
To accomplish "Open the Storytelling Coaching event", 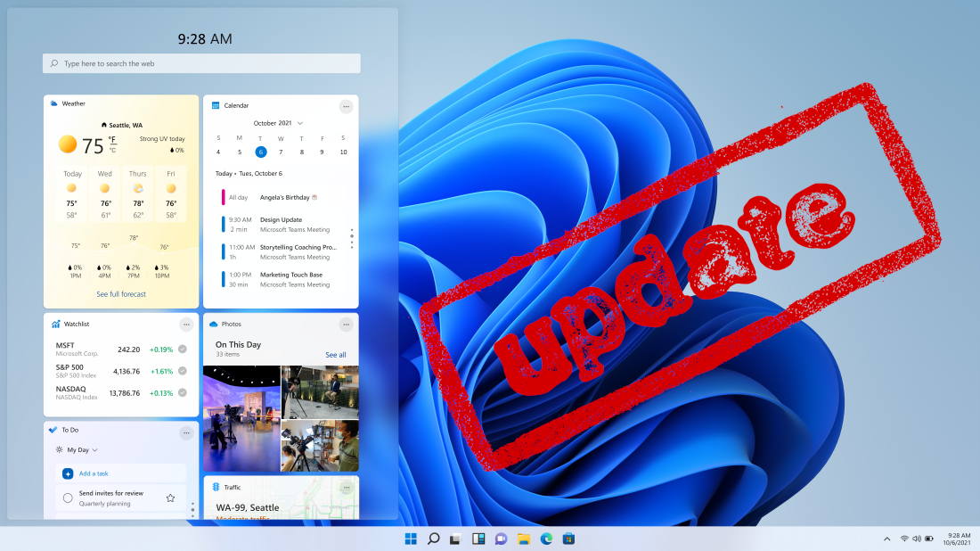I will pyautogui.click(x=279, y=252).
